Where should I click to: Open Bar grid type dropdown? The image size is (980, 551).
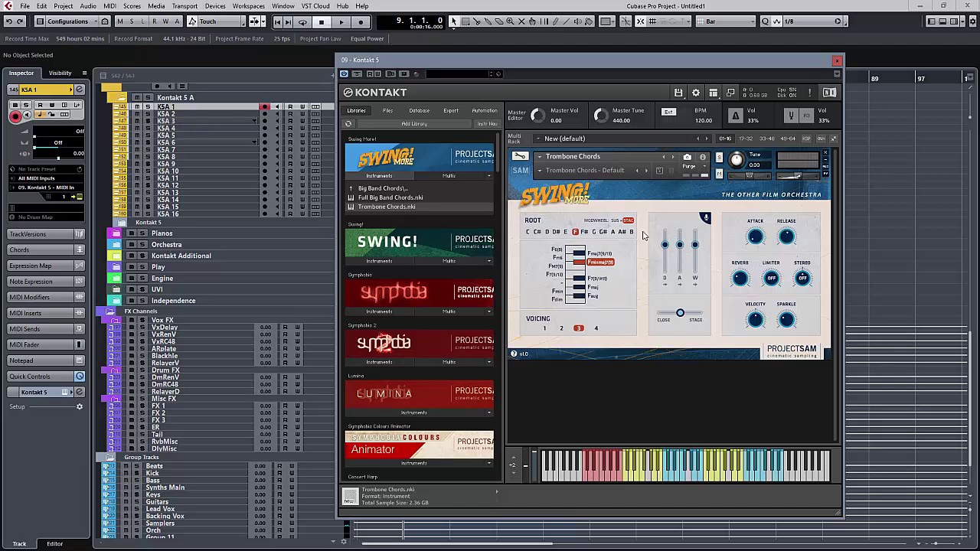coord(726,21)
